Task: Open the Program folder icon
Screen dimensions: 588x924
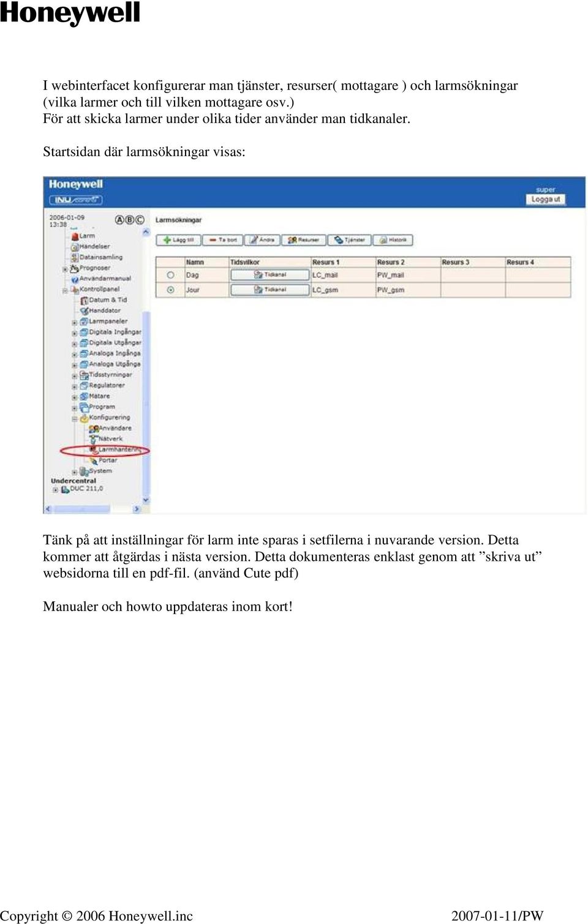Action: point(85,407)
